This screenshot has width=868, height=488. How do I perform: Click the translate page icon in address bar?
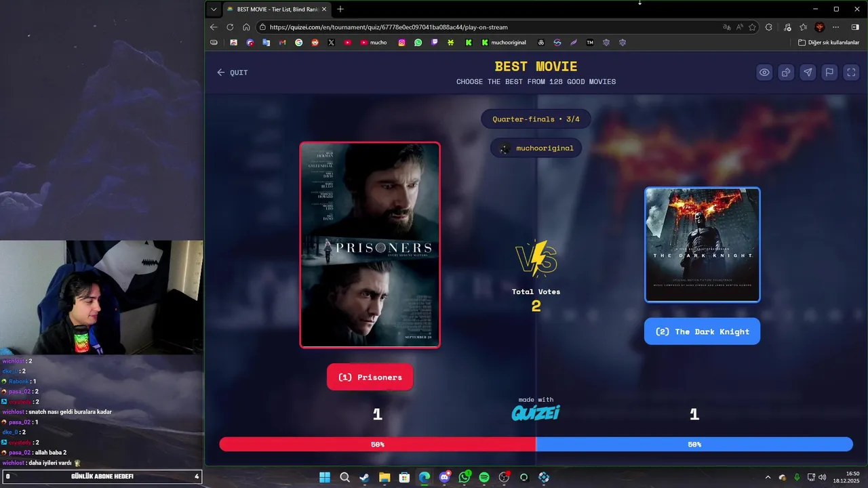point(727,27)
